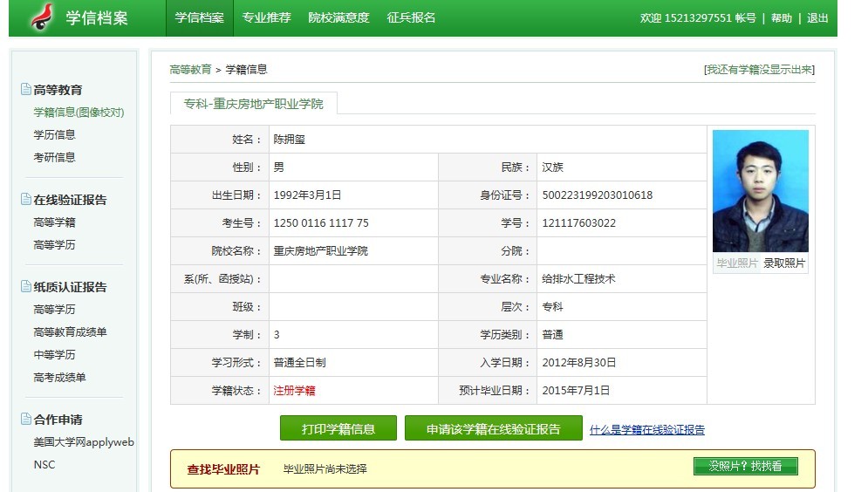Viewport: 868px width, 492px height.
Task: Open the 什么是学籍在线验证报告 link
Action: coord(646,429)
